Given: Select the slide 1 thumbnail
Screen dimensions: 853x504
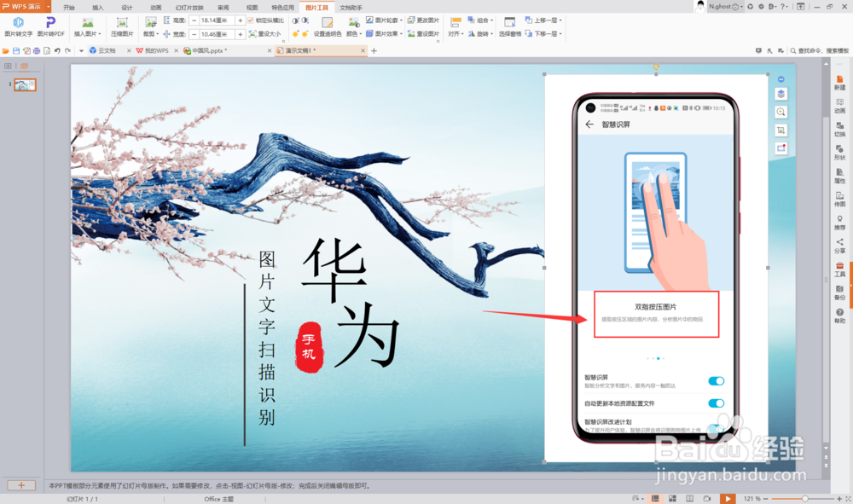Looking at the screenshot, I should point(25,84).
